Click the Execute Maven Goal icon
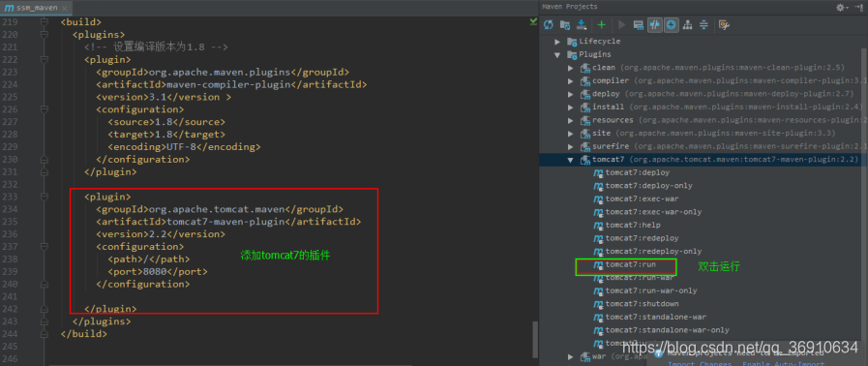The image size is (868, 366). point(639,24)
